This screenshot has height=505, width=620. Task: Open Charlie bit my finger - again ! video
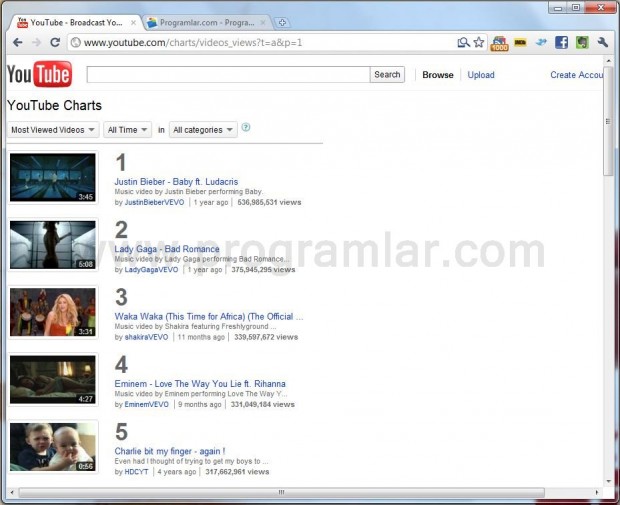[170, 451]
